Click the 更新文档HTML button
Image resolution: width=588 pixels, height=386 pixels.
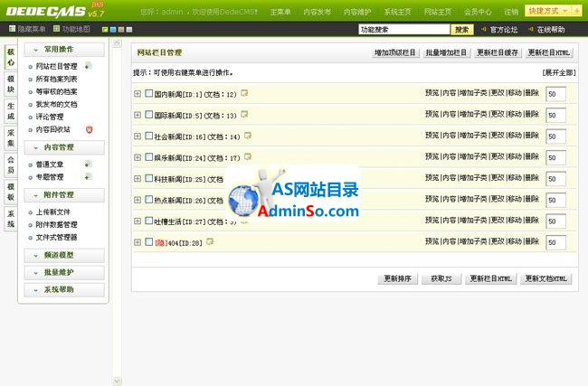545,278
